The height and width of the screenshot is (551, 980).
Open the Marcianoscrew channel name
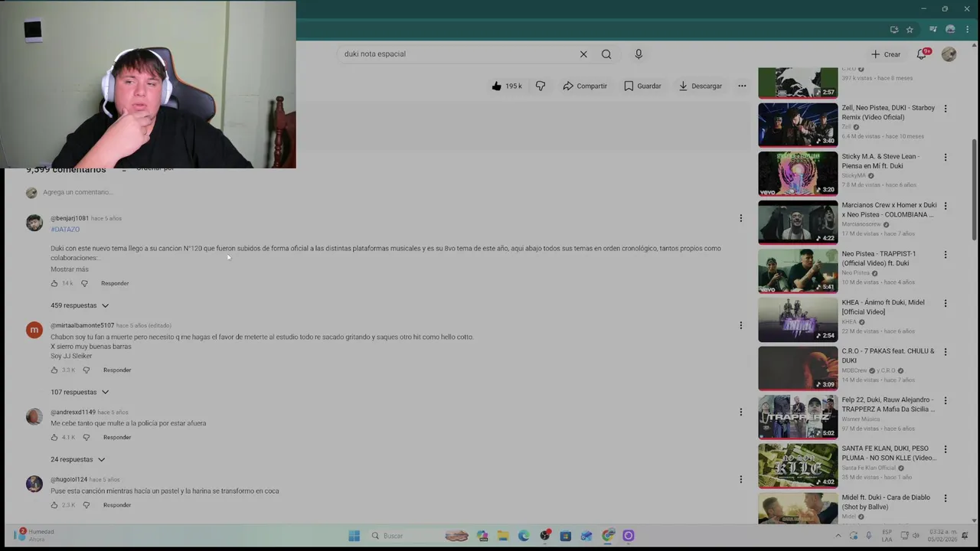coord(861,224)
